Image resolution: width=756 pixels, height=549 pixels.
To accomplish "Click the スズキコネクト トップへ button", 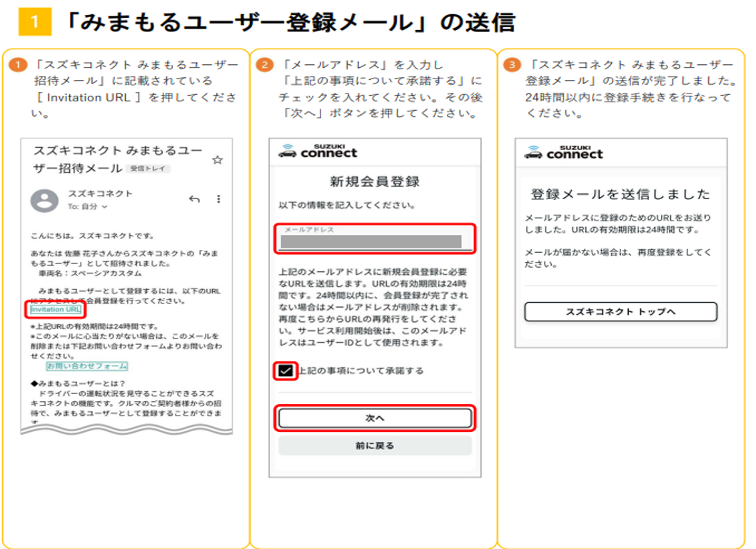I will 620,312.
